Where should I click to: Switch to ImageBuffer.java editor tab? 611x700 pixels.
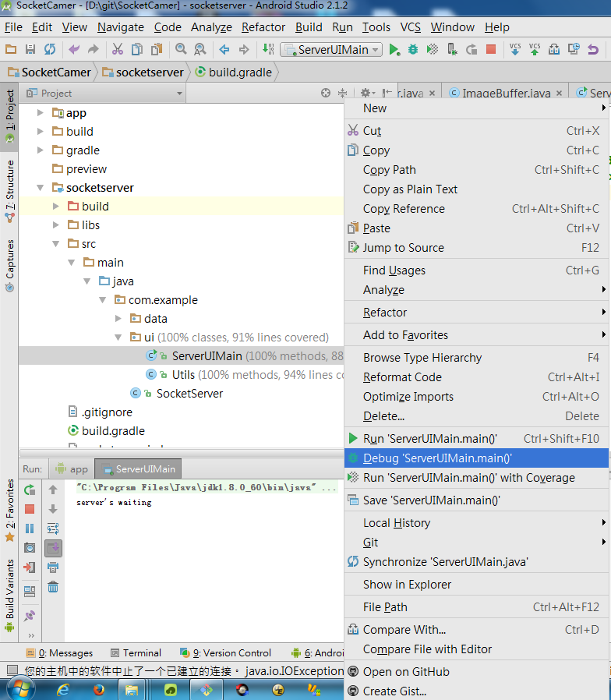506,93
